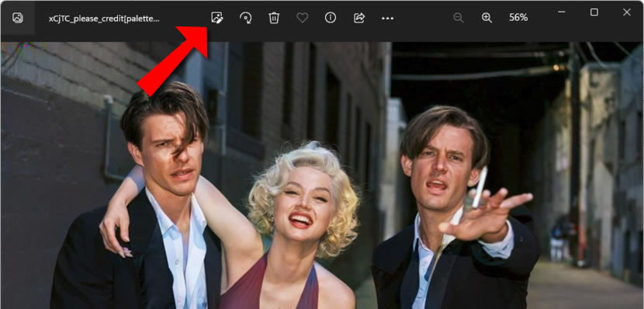Click the 56% zoom level indicator
This screenshot has height=309, width=644.
[518, 18]
